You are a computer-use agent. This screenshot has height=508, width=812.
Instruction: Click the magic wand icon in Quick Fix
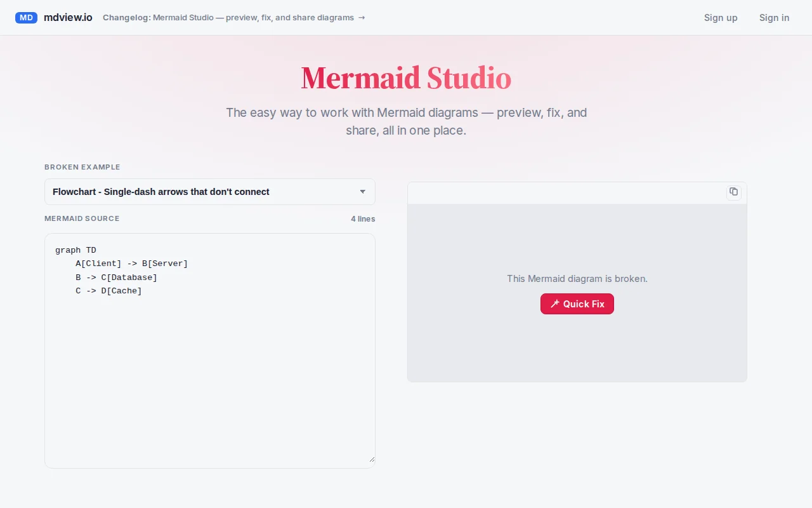click(x=555, y=304)
